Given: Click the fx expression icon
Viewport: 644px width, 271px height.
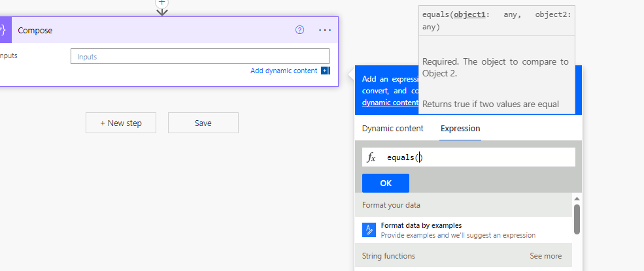Looking at the screenshot, I should 371,157.
